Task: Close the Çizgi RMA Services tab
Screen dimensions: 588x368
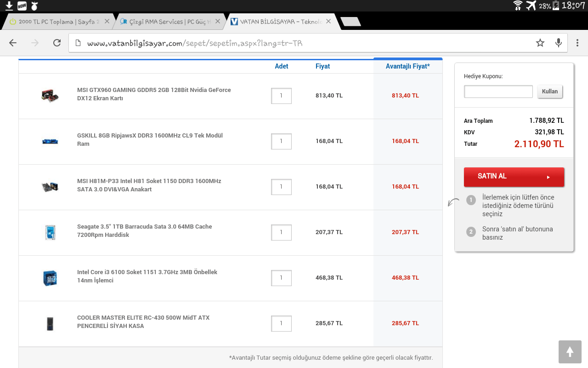Action: [218, 22]
